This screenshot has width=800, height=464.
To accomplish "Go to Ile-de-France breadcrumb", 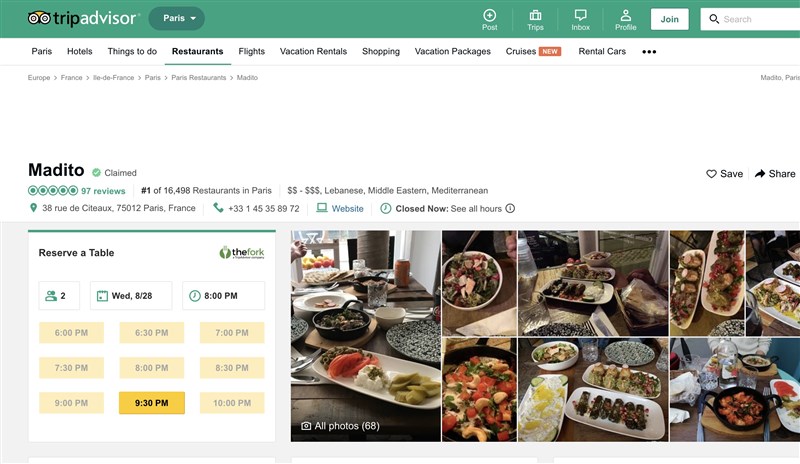I will (x=113, y=78).
